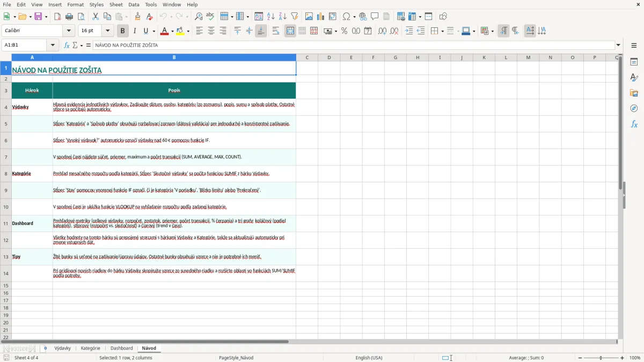Viewport: 644px width, 362px height.
Task: Define the print area
Action: (x=401, y=17)
